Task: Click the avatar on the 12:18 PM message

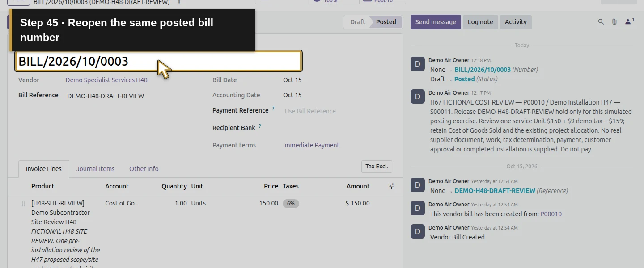Action: click(418, 64)
